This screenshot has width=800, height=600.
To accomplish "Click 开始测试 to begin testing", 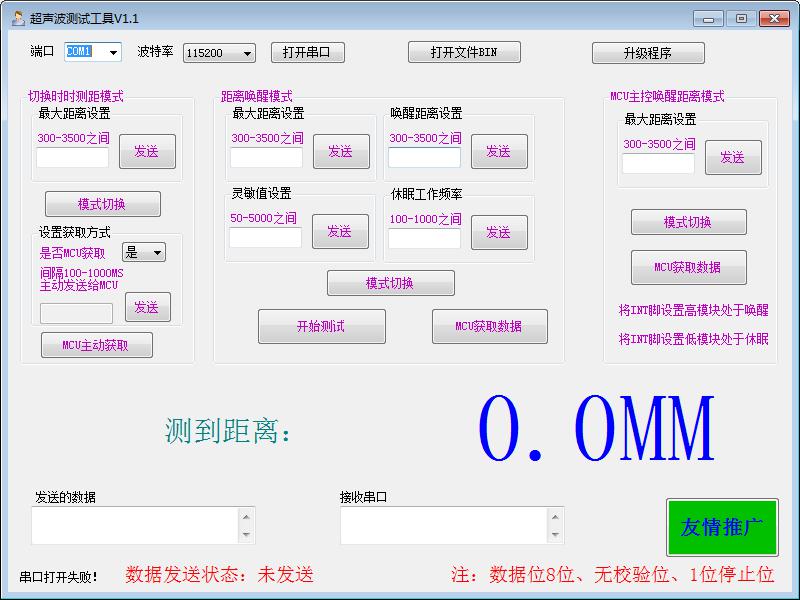I will [321, 326].
